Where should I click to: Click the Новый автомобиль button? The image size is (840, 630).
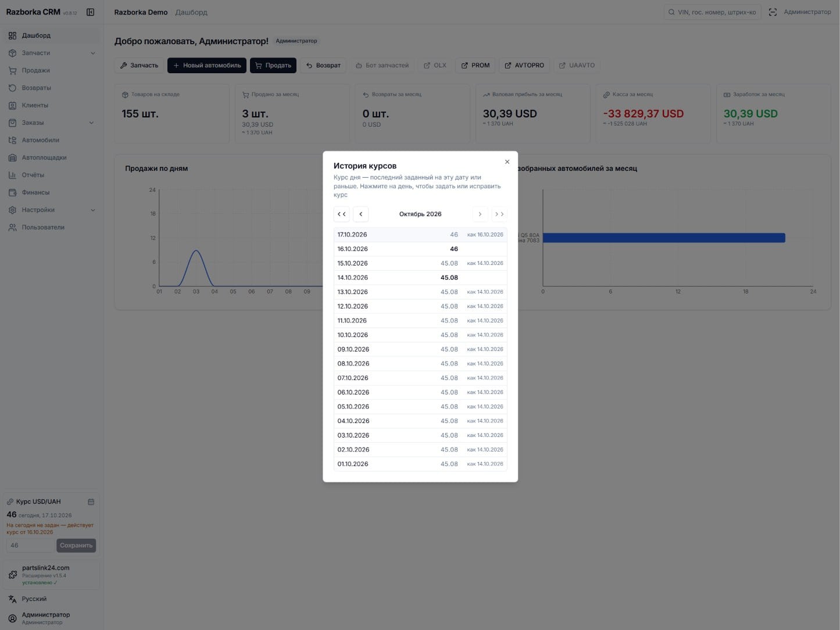point(207,65)
